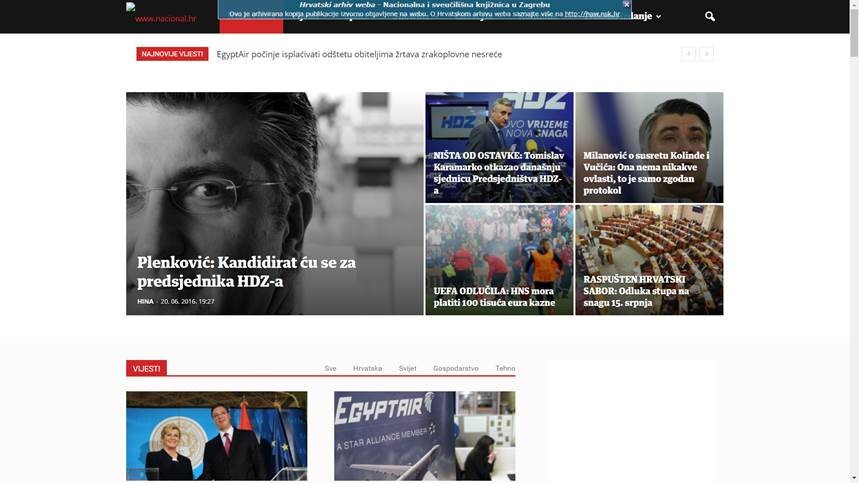Open NIŠTA OD OSTAVKE Karamarko article
Viewport: 859px width, 483px height.
point(499,172)
